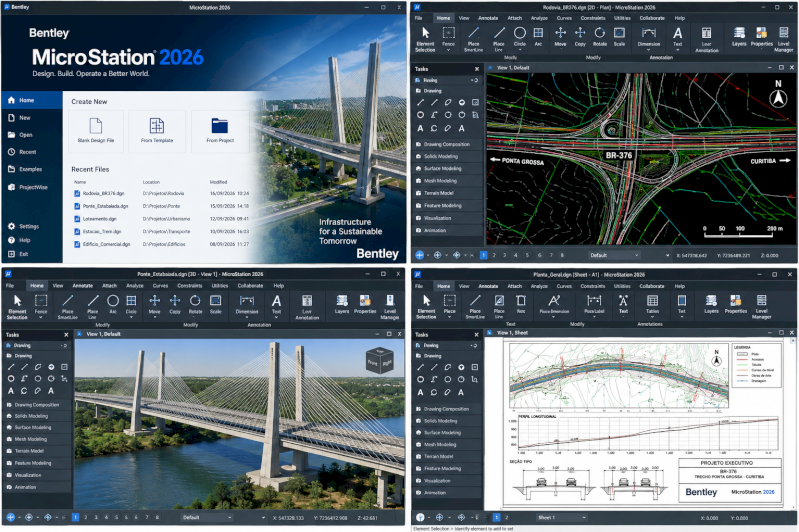The image size is (799, 532).
Task: Open Default combo box in Rodovia_BR376 status bar
Action: pos(614,255)
